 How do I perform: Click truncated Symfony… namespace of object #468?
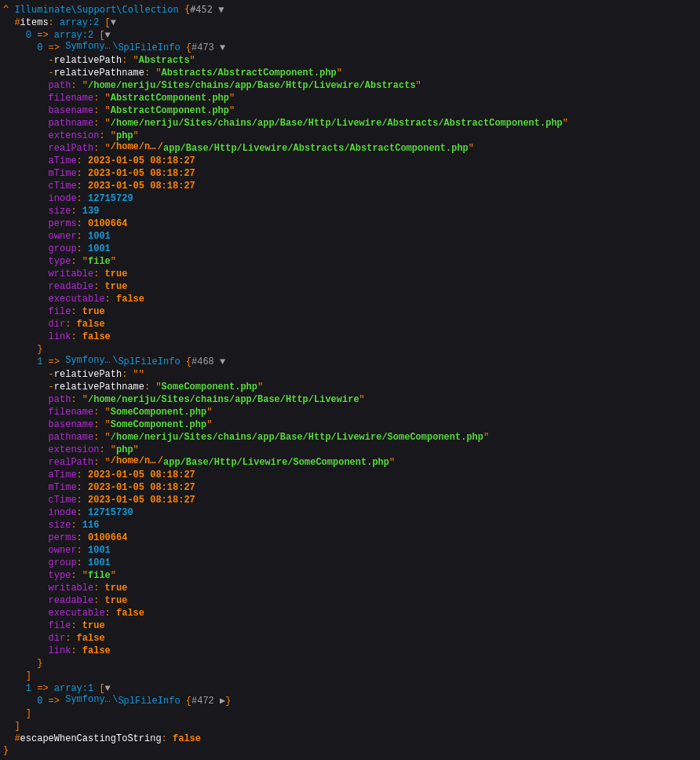(x=87, y=360)
